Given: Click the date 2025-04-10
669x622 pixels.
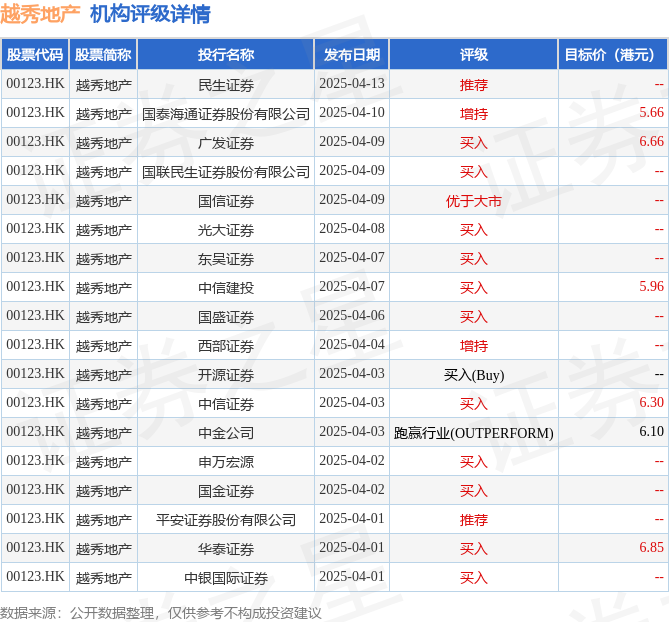Looking at the screenshot, I should pyautogui.click(x=352, y=113).
